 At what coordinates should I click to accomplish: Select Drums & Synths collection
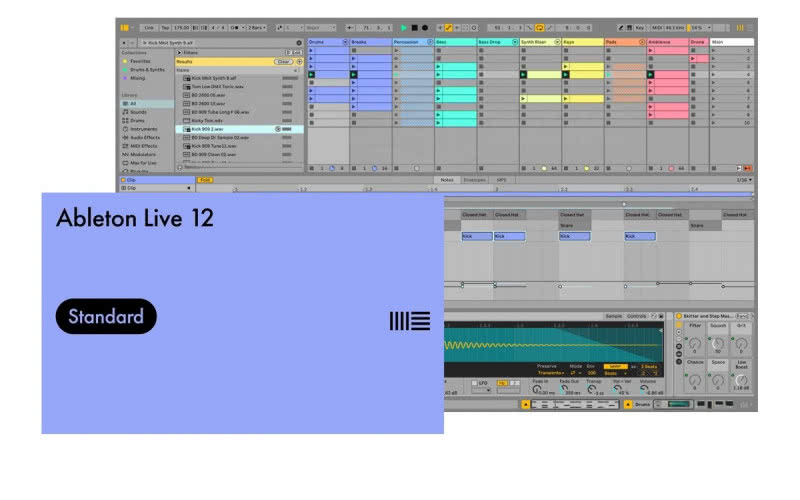(147, 69)
